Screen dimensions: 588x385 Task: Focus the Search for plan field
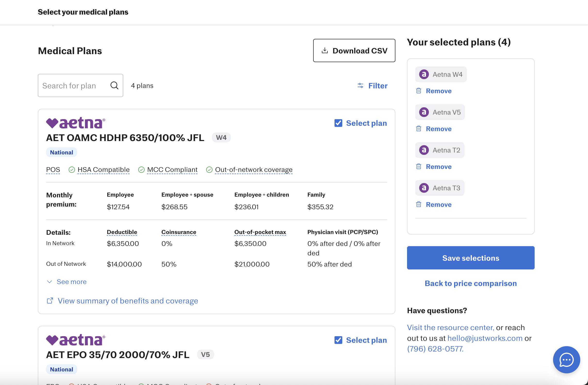pos(80,85)
